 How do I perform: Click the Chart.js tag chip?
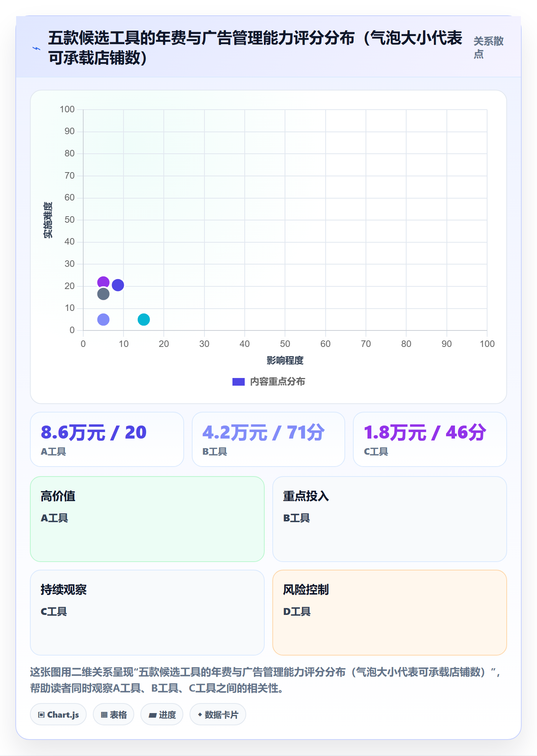coord(58,715)
